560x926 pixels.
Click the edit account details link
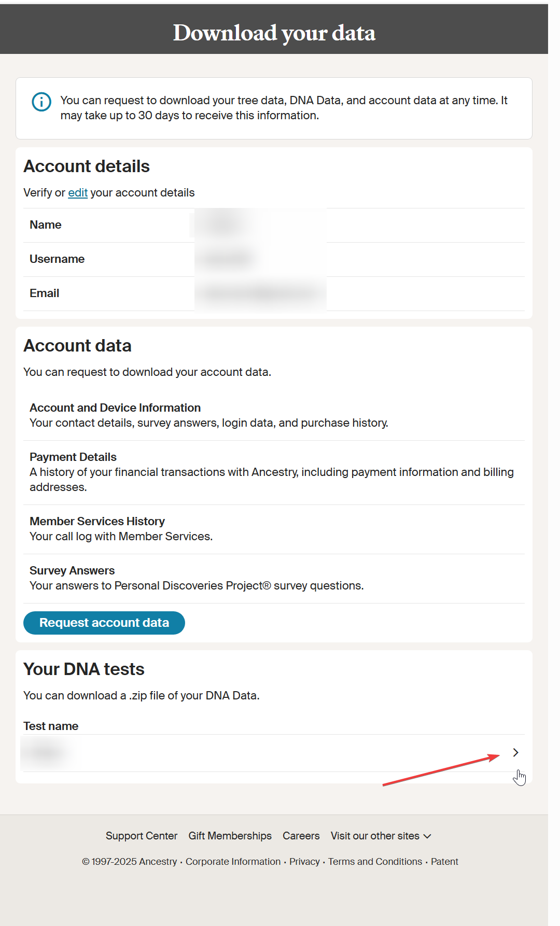[78, 193]
